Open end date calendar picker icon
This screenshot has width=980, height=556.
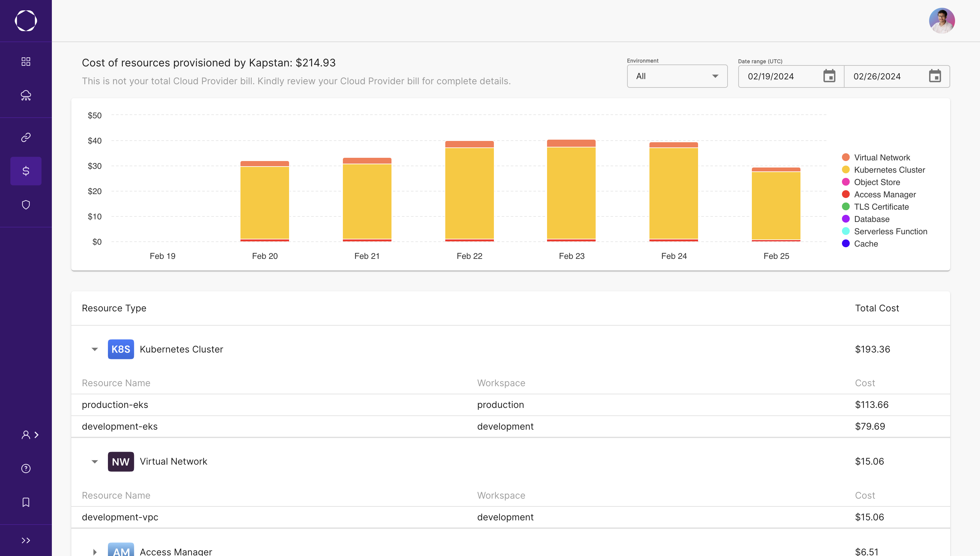pos(935,76)
